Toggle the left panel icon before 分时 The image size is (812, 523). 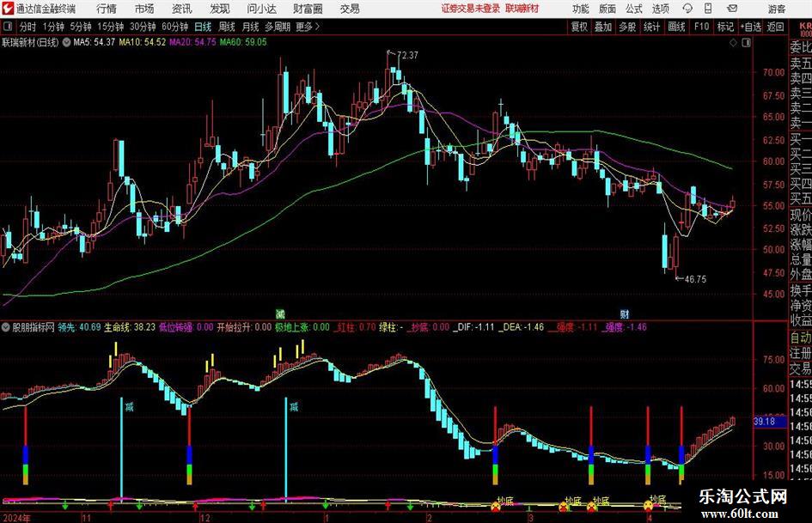pyautogui.click(x=7, y=27)
